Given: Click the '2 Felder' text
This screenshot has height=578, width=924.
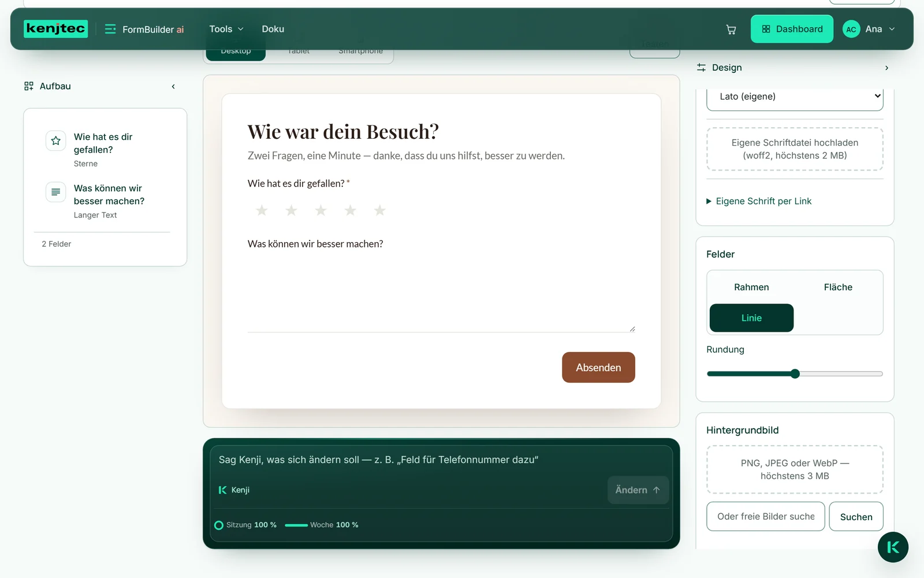Looking at the screenshot, I should (56, 244).
